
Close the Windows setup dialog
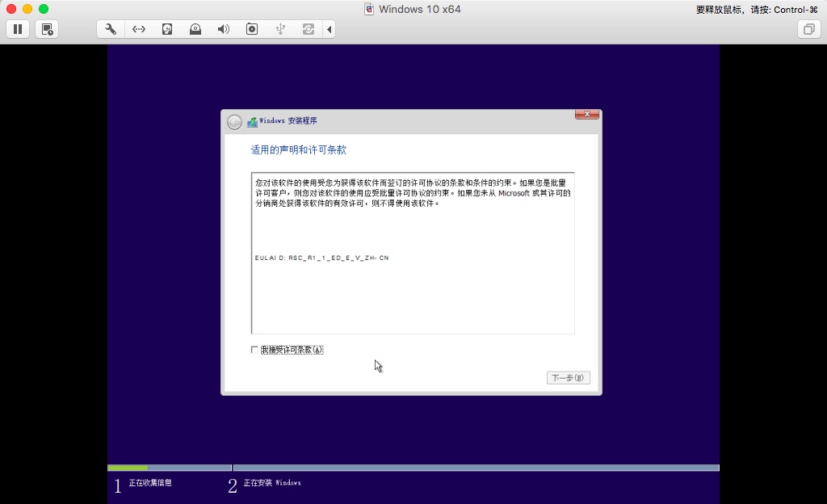[x=587, y=114]
